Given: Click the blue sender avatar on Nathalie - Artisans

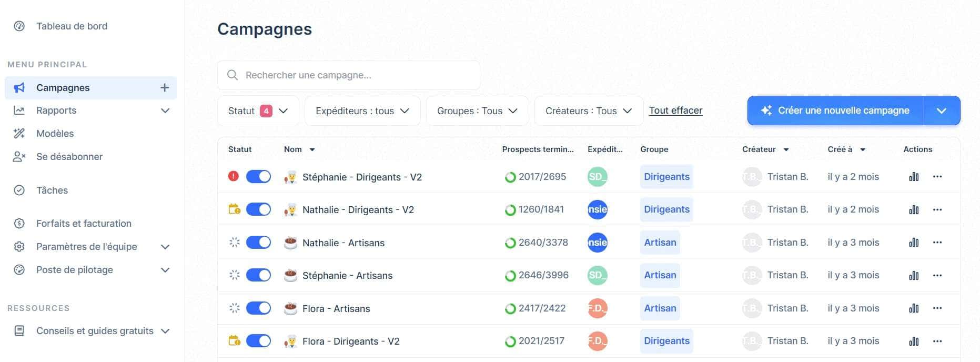Looking at the screenshot, I should pyautogui.click(x=598, y=243).
